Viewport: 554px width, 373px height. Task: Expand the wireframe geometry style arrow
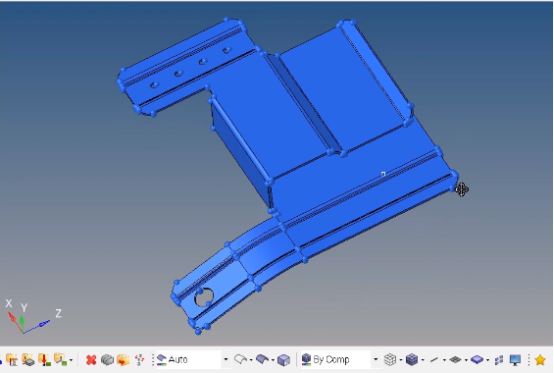251,360
